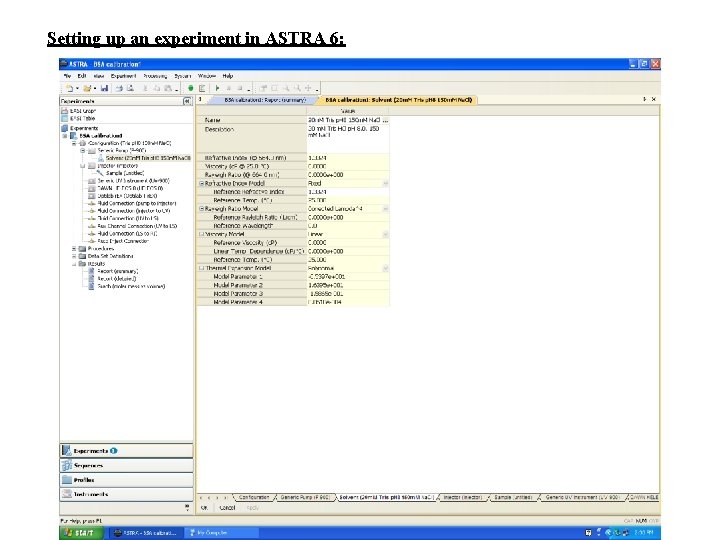Select the Solvent (20mM Tris pH8 150mM NaCl) tree item
Image resolution: width=720 pixels, height=540 pixels.
[148, 158]
